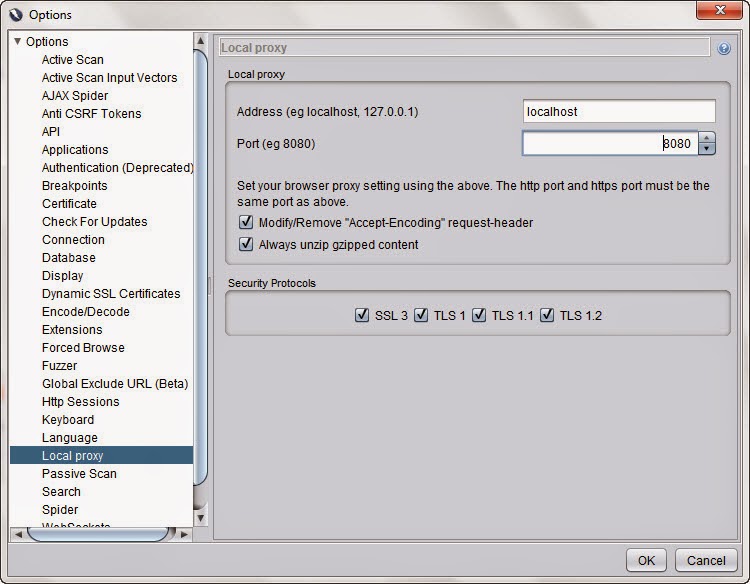Select Encode/Decode options
Screen dimensions: 750x584
(86, 312)
